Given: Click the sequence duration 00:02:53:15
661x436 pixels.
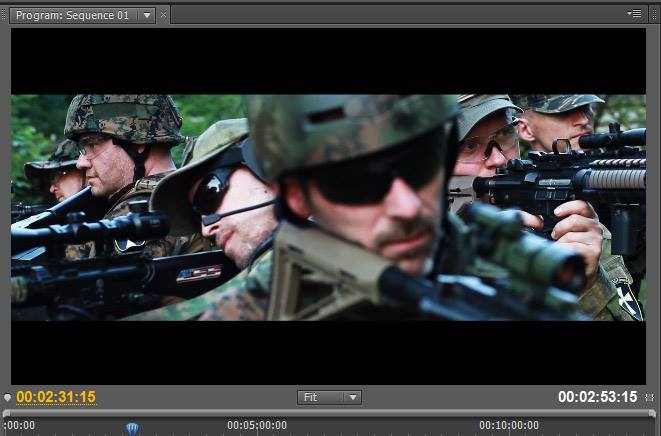Looking at the screenshot, I should coord(597,397).
